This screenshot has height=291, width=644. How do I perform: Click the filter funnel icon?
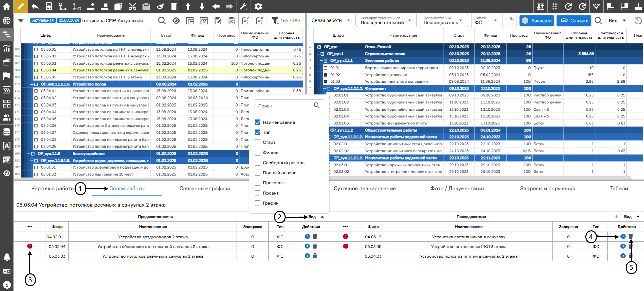click(275, 21)
